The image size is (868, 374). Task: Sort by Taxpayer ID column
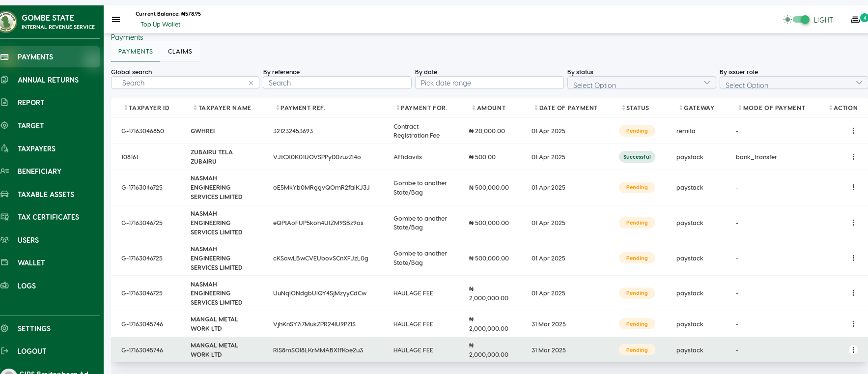point(146,108)
